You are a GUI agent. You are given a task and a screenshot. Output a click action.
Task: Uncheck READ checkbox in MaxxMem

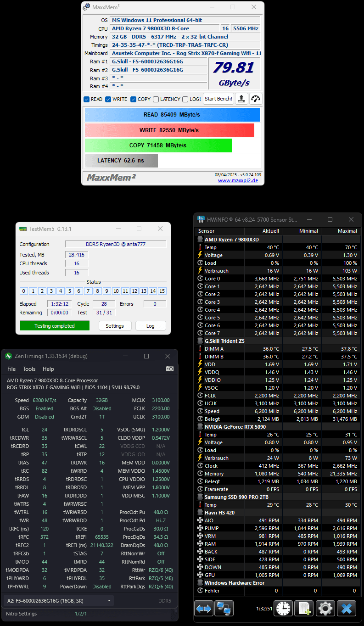86,99
